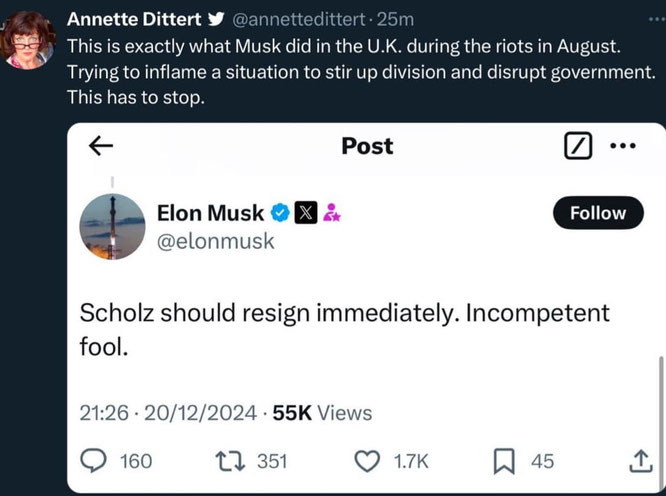Screen dimensions: 666x496
Task: Click the 21:26 20/12/2024 timestamp
Action: (x=168, y=413)
